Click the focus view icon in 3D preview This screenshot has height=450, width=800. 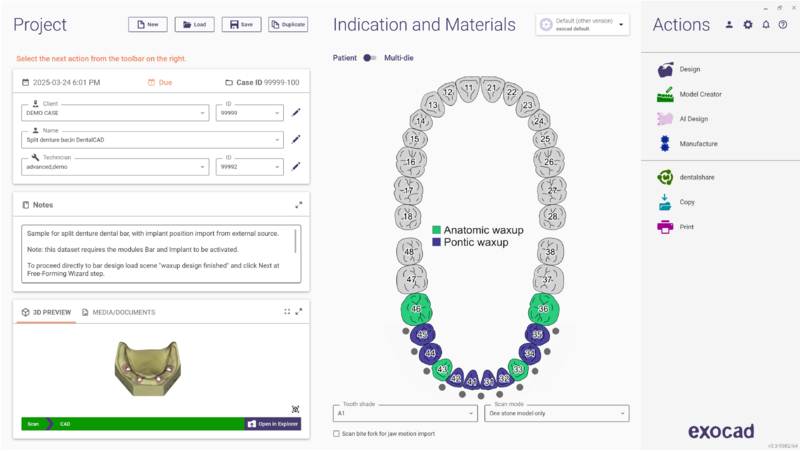(x=295, y=409)
